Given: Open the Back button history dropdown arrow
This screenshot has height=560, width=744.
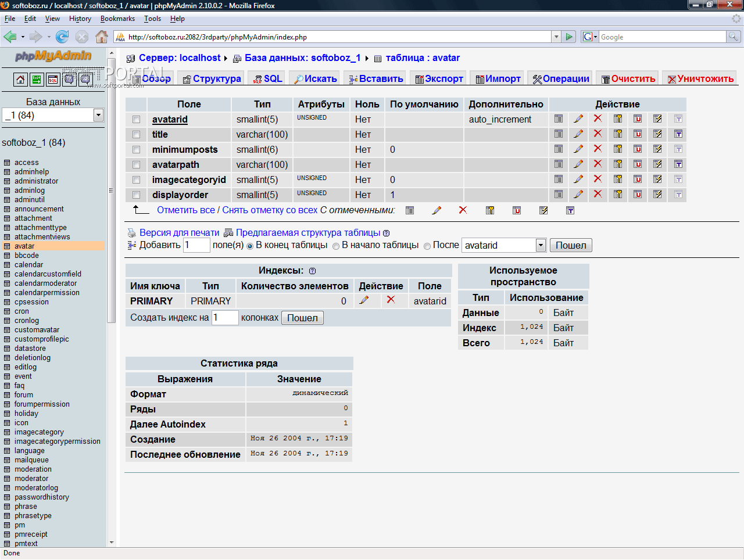Looking at the screenshot, I should (23, 37).
